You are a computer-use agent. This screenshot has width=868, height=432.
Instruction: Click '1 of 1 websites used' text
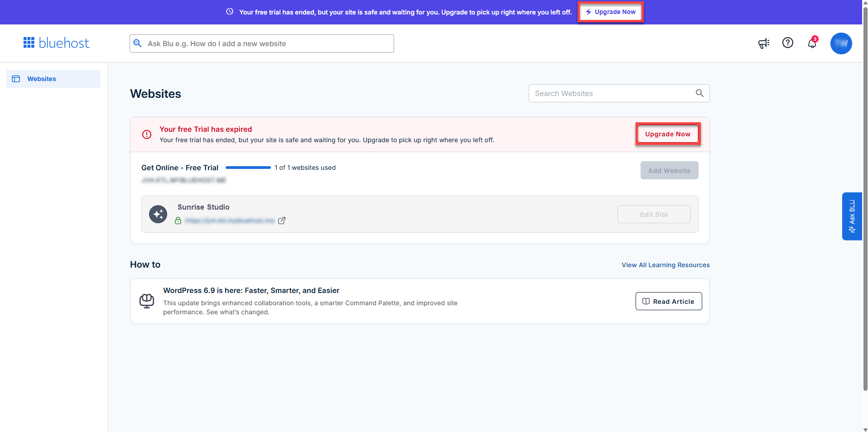click(x=305, y=168)
